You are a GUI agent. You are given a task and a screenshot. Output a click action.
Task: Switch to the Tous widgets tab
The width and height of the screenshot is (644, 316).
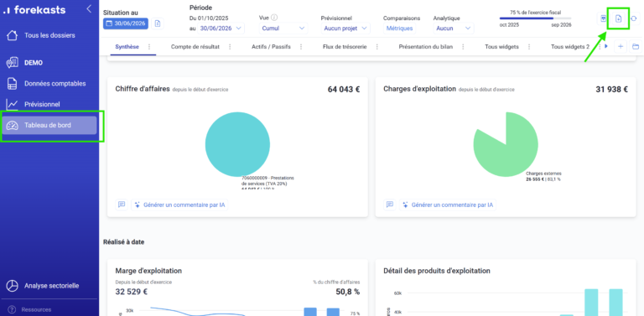(501, 47)
